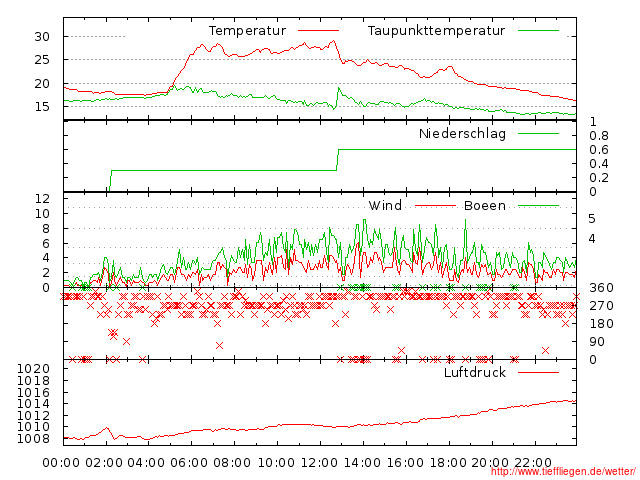Click the 1016 pressure axis value
The width and height of the screenshot is (640, 480).
[33, 393]
